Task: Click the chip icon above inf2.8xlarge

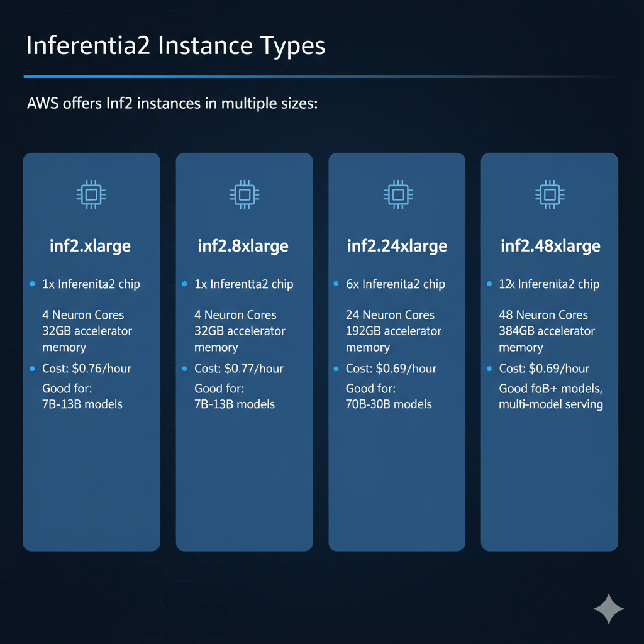Action: (x=243, y=195)
